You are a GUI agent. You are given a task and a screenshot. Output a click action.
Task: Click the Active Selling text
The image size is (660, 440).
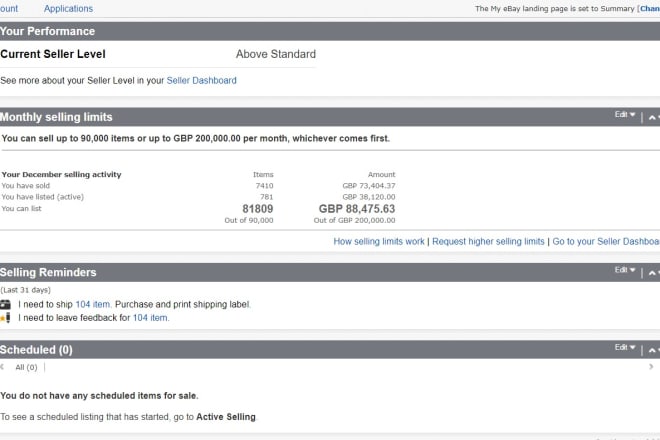(226, 417)
